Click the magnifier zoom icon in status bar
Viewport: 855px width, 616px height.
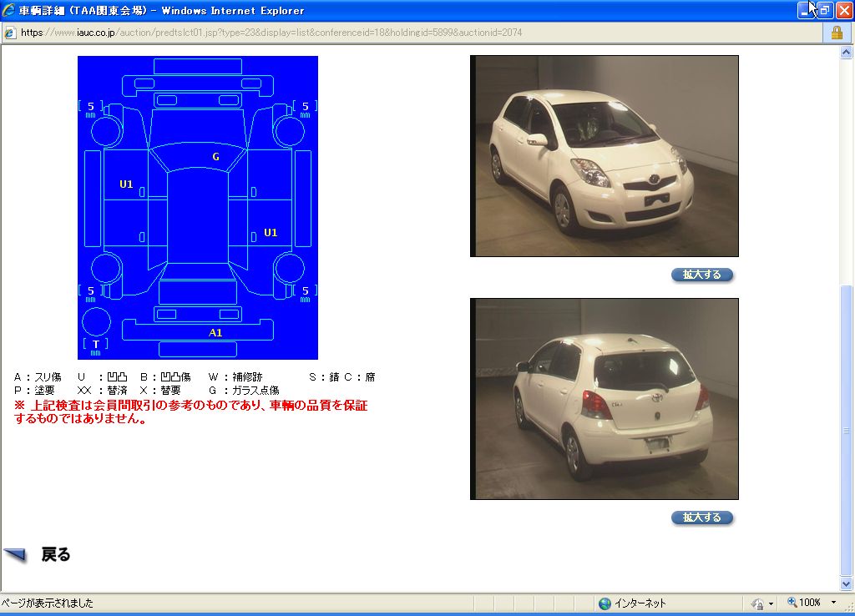click(x=792, y=603)
